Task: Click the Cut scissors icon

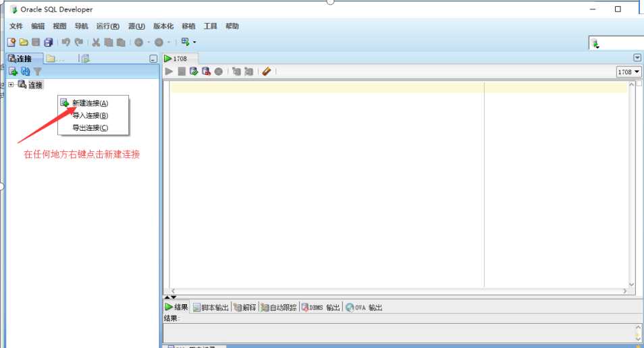Action: pyautogui.click(x=96, y=42)
